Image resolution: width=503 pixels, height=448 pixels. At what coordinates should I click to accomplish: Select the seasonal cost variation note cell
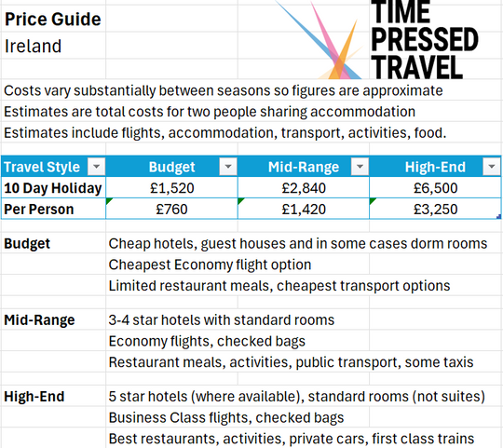click(224, 90)
